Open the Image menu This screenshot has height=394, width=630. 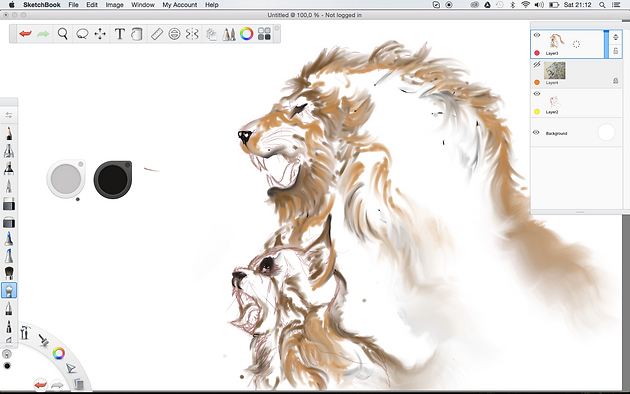pos(114,5)
